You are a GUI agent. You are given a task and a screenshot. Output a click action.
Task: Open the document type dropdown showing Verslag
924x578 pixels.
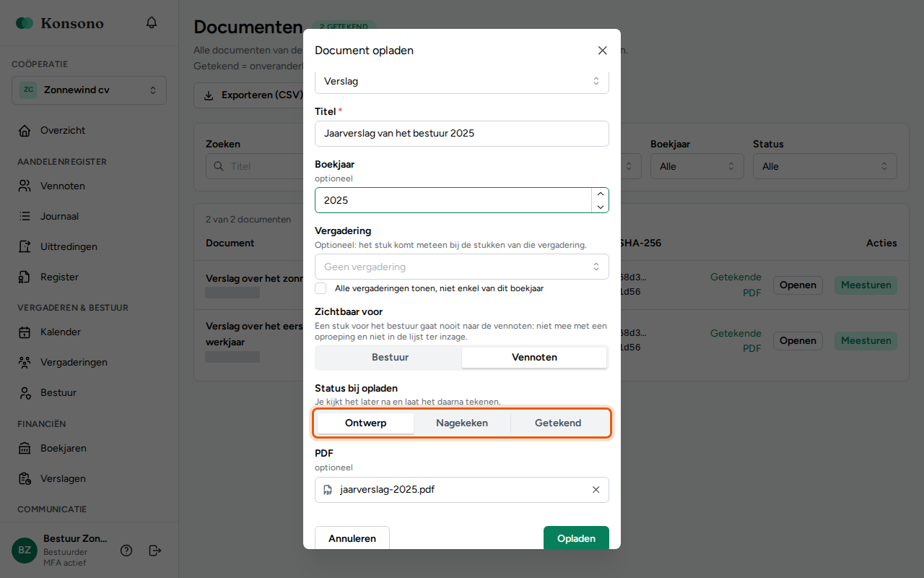462,82
